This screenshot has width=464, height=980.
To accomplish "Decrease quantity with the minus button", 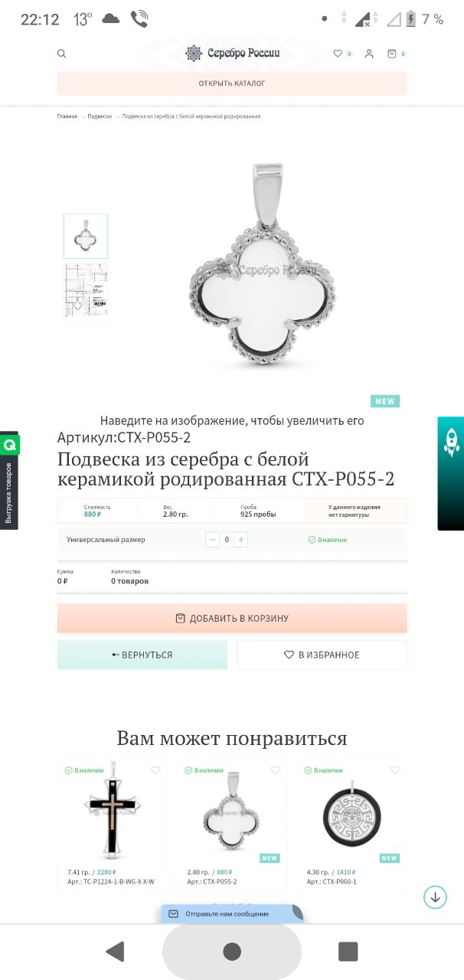I will click(x=212, y=540).
